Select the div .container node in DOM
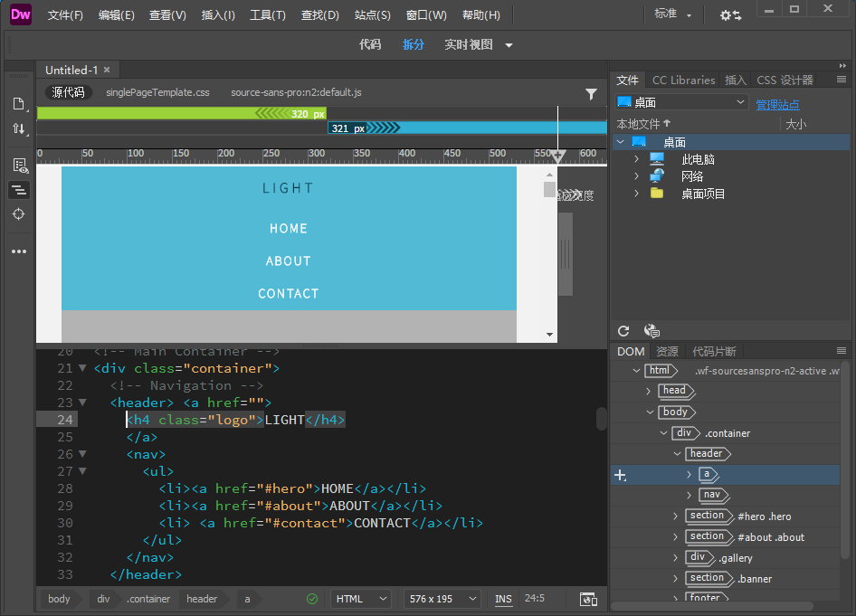 point(711,433)
